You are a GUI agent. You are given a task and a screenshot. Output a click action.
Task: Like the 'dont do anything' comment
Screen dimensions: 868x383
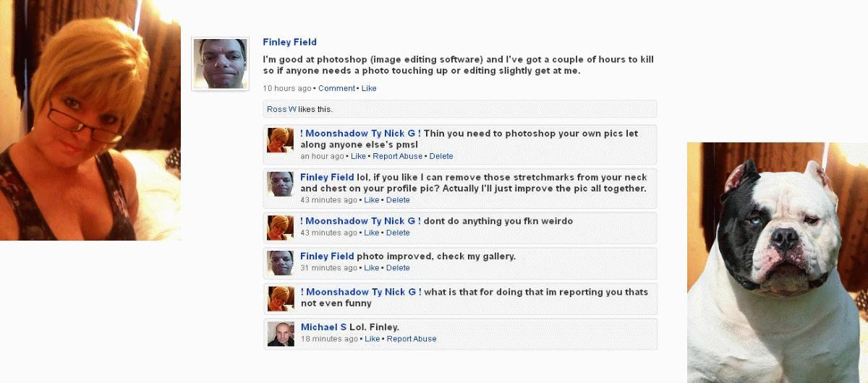tap(371, 233)
